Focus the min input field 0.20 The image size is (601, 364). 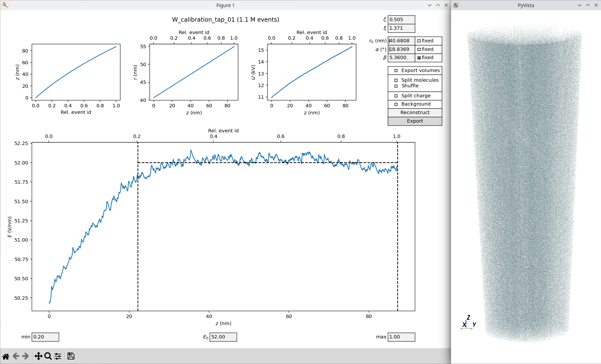pyautogui.click(x=45, y=337)
